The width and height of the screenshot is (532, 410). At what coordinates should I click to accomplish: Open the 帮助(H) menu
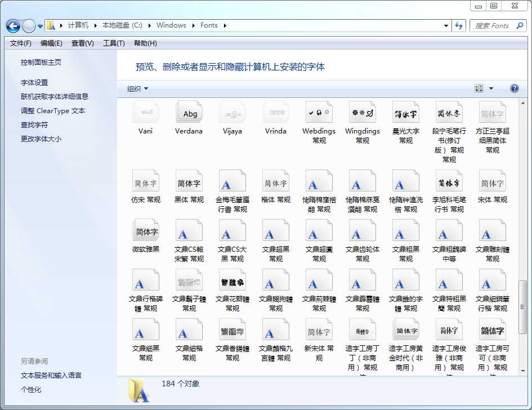pos(145,43)
